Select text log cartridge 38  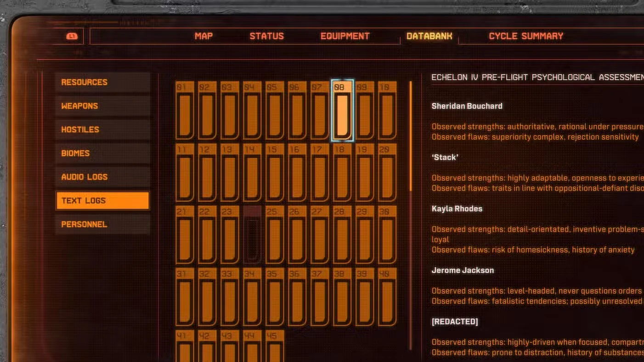(342, 297)
